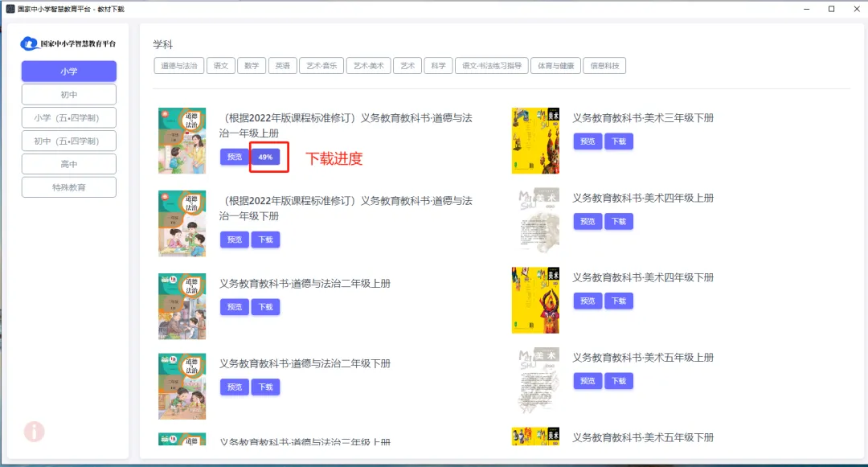Click cover of 道德与法治一年级下册
This screenshot has height=467, width=868.
click(x=182, y=223)
